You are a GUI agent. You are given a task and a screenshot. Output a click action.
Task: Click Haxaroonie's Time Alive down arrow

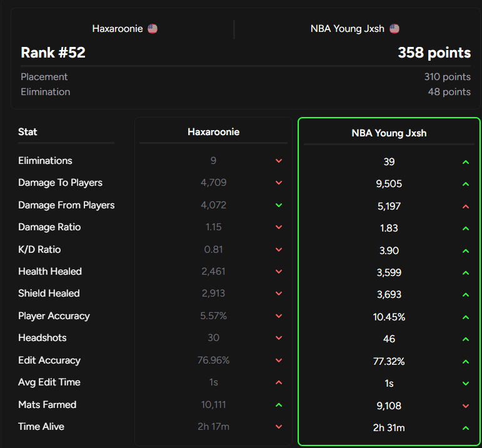tap(279, 427)
